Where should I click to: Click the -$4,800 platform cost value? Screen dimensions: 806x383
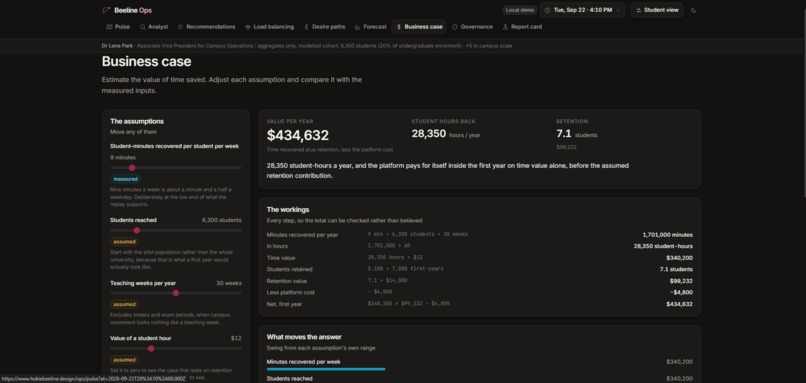[682, 293]
